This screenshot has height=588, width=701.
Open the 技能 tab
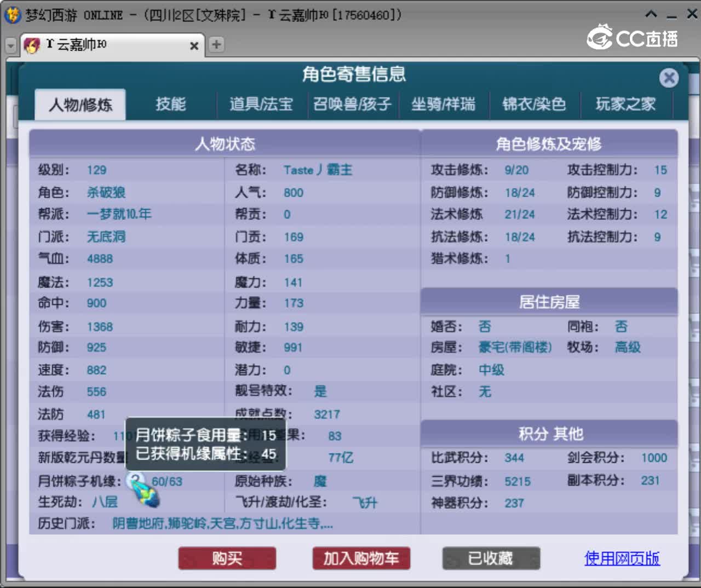point(170,104)
